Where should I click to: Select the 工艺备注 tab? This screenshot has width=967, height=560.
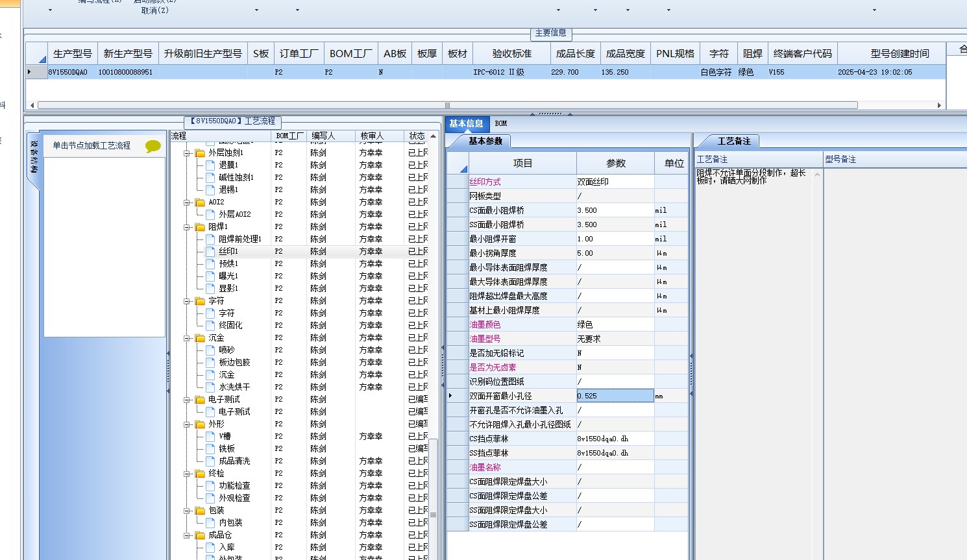click(x=733, y=141)
